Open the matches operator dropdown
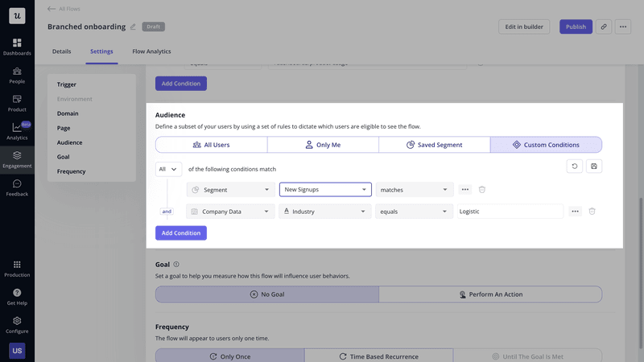The image size is (644, 362). tap(415, 190)
